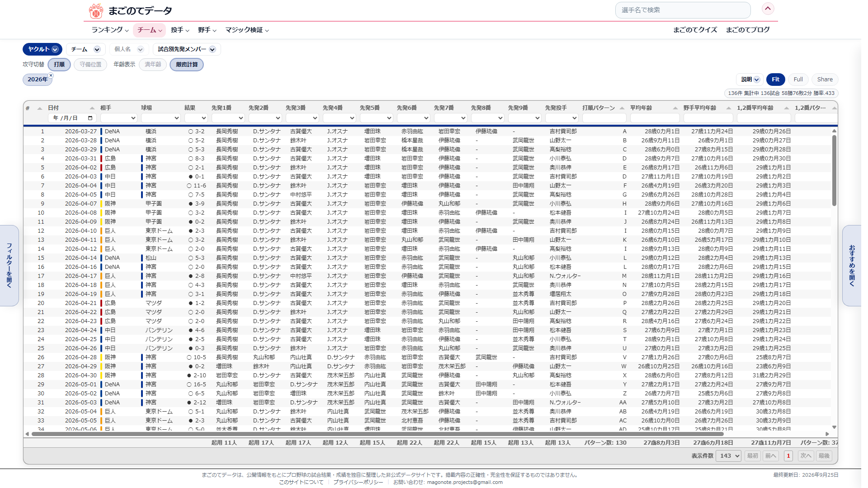Switch age display to 満年齢
The height and width of the screenshot is (488, 868).
pos(153,65)
